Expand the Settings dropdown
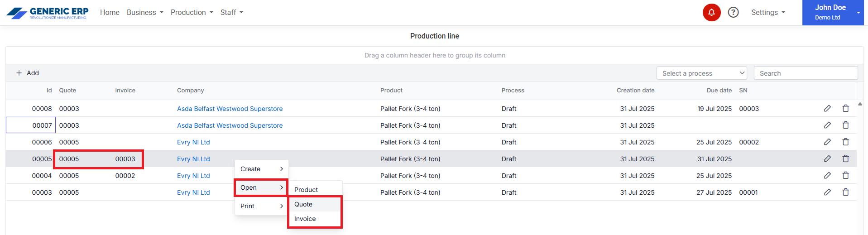The height and width of the screenshot is (235, 868). [x=768, y=13]
